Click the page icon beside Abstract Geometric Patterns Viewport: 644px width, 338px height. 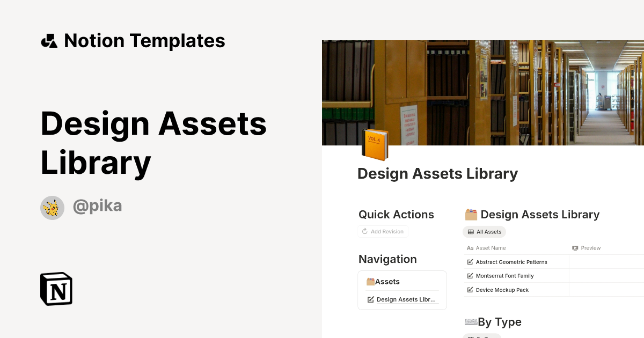click(x=470, y=262)
